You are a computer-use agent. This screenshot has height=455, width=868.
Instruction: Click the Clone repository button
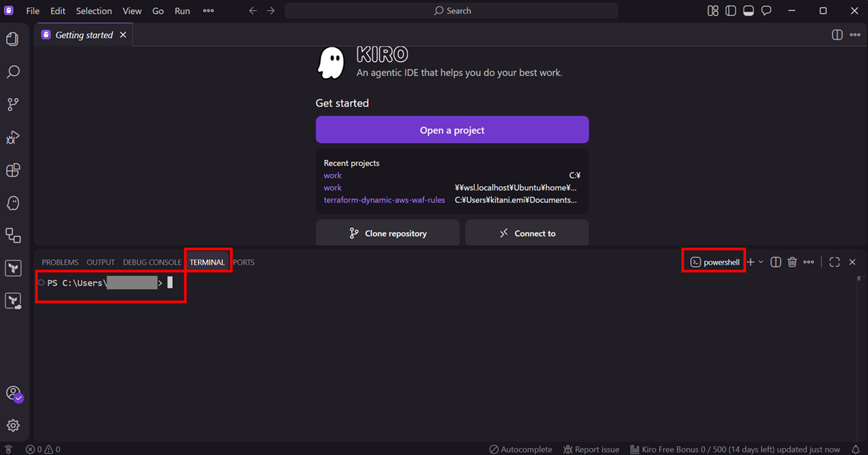point(387,233)
